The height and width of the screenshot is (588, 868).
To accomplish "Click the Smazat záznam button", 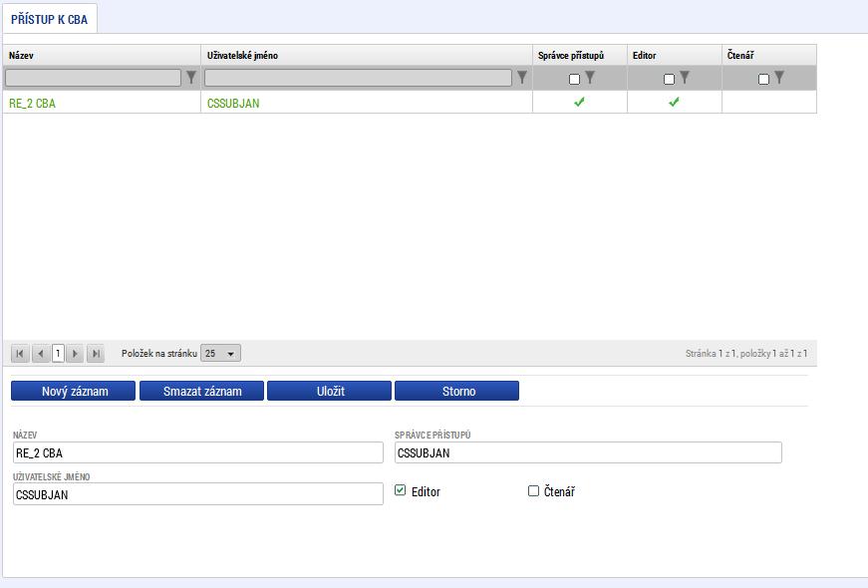I will 201,391.
